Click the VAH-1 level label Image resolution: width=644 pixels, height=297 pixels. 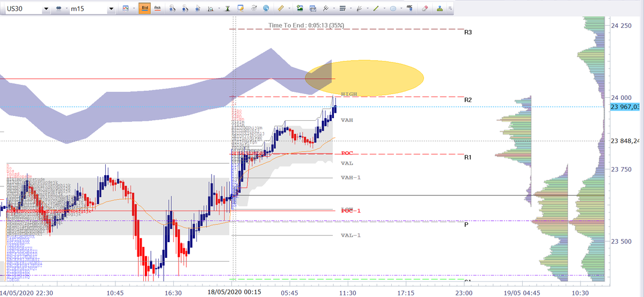coord(351,177)
